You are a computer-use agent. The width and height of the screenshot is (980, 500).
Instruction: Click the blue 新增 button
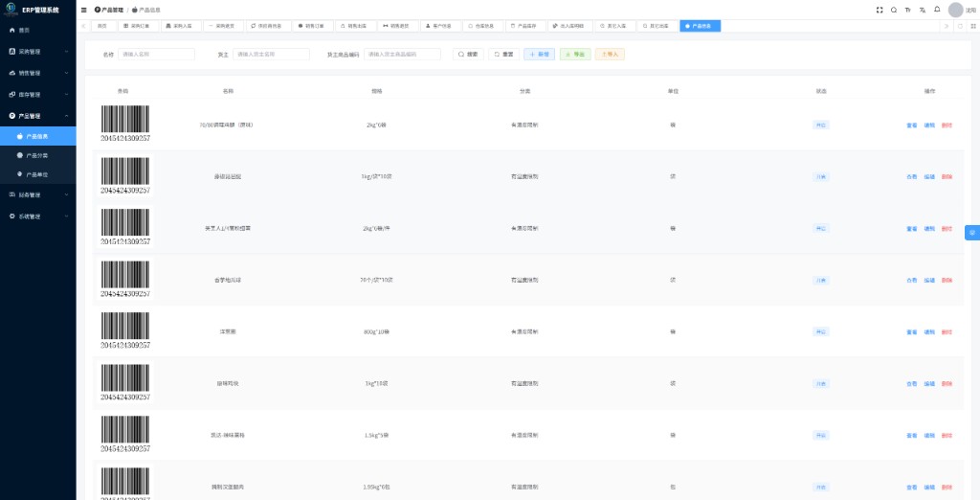click(540, 55)
